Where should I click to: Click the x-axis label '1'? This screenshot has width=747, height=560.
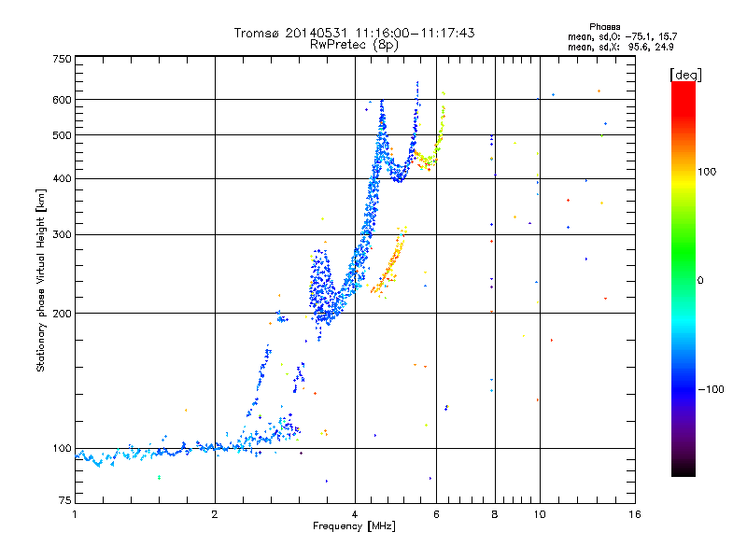coord(75,514)
